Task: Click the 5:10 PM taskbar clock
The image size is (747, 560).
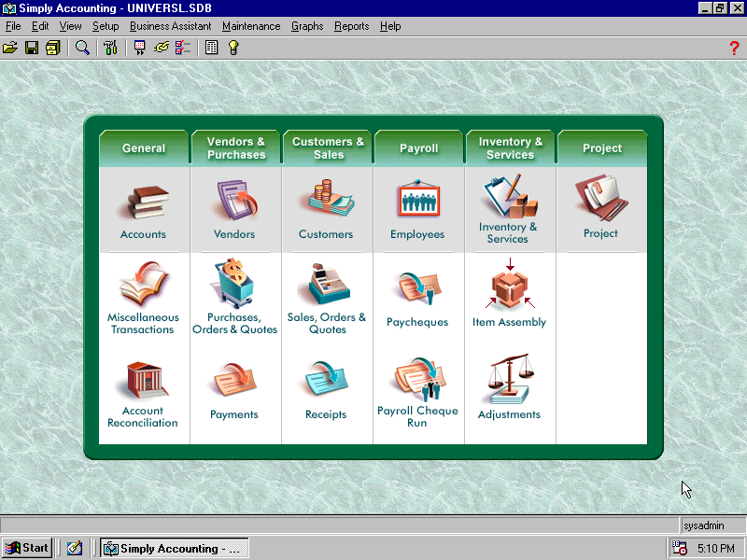Action: coord(715,549)
